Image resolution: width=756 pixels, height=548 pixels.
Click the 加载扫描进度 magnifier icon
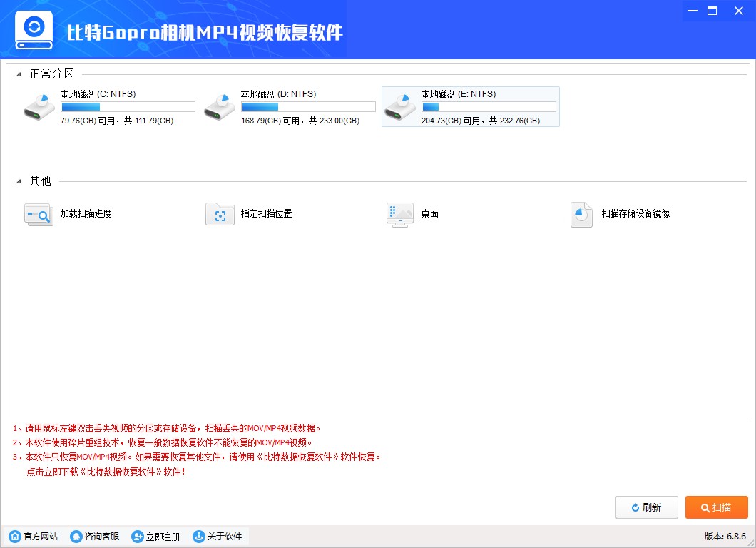pyautogui.click(x=39, y=214)
